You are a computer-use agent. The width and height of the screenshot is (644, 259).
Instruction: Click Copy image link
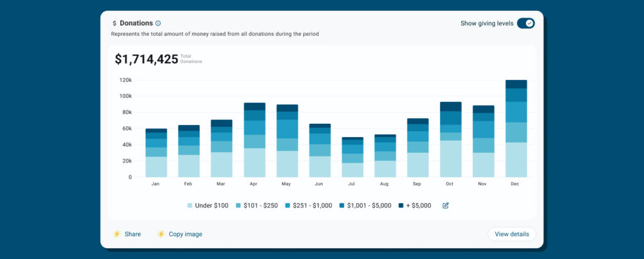point(185,234)
